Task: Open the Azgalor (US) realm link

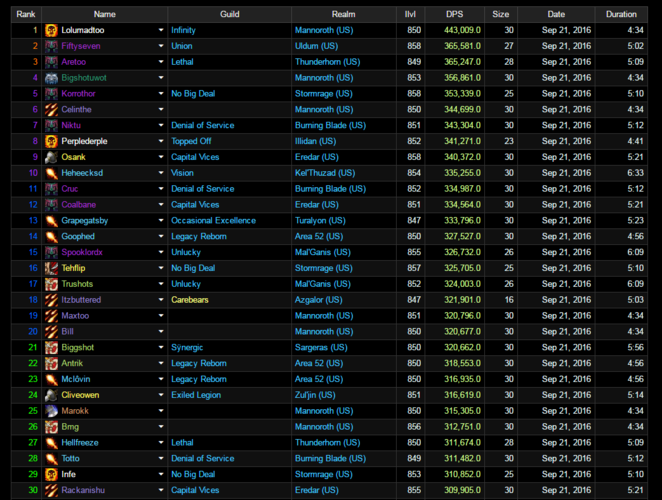Action: click(x=318, y=300)
